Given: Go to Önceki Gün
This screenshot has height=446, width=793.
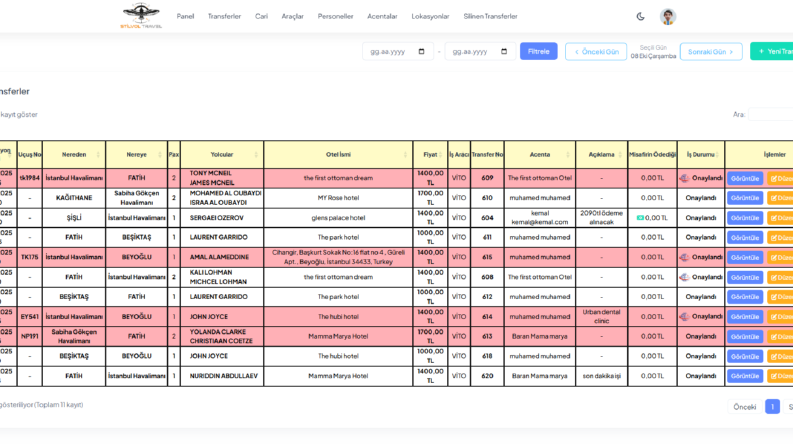Looking at the screenshot, I should coord(596,52).
